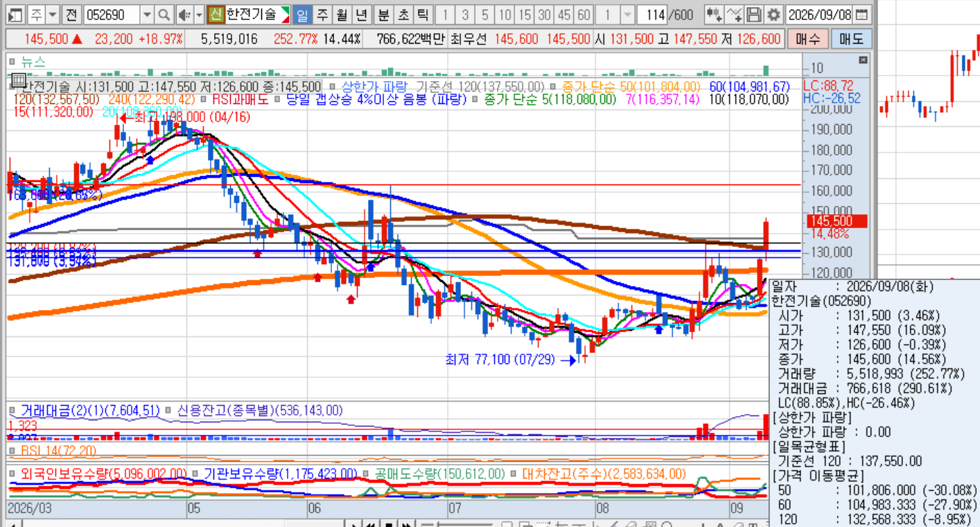Close the news panel with the x icon
The height and width of the screenshot is (527, 980).
pyautogui.click(x=863, y=60)
